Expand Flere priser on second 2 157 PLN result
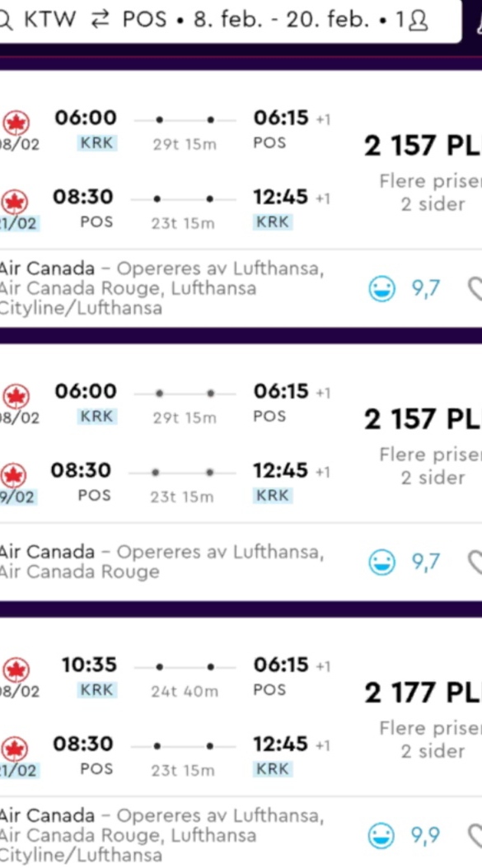The height and width of the screenshot is (868, 482). [x=430, y=466]
